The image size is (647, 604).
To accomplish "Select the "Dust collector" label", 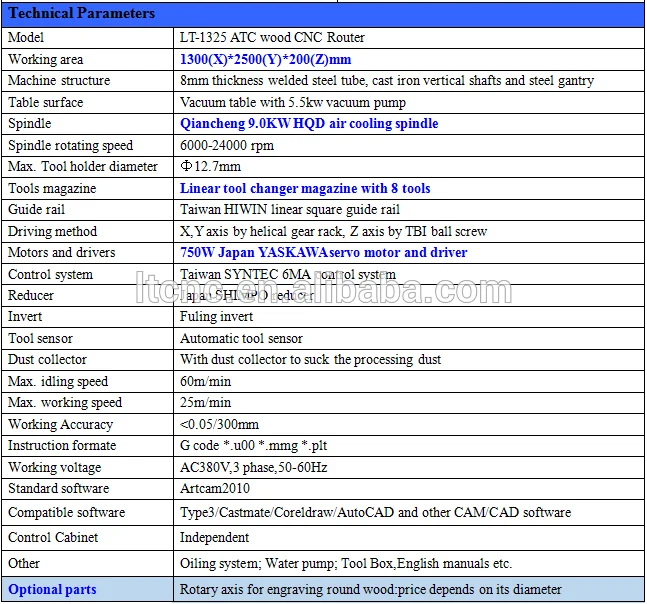I will (x=47, y=359).
